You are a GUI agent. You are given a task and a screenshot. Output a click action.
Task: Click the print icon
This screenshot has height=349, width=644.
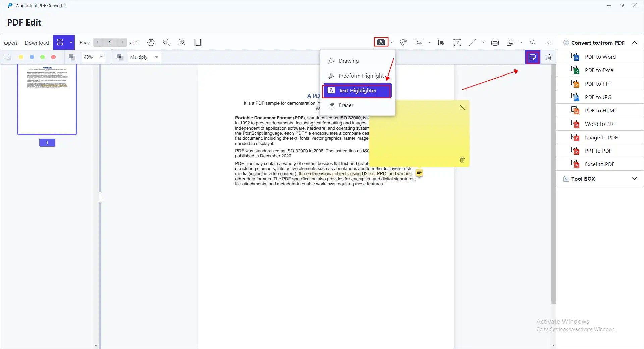click(x=495, y=42)
